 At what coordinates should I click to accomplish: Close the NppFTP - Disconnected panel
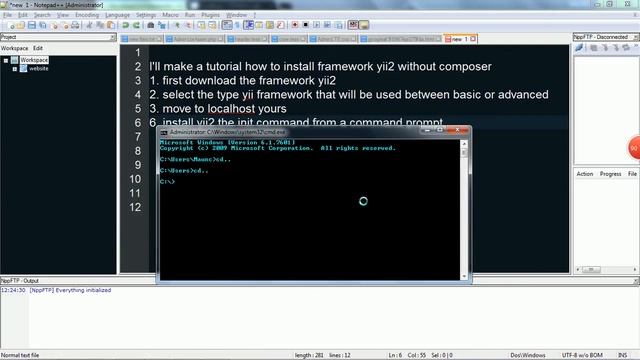pyautogui.click(x=636, y=37)
